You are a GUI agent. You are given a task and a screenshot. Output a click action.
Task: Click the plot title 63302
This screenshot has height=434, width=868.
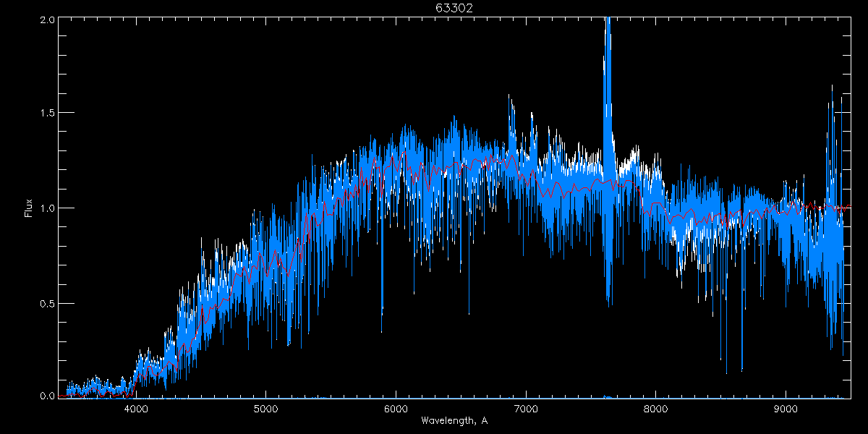coord(454,8)
